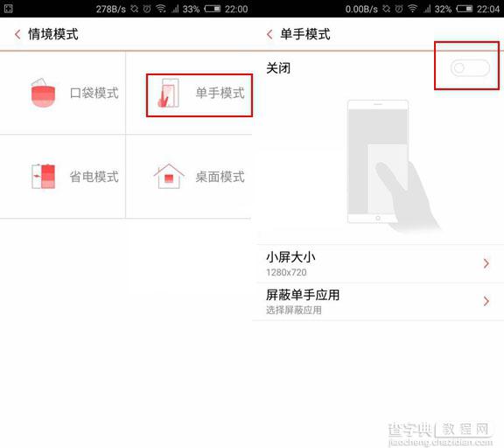Tap the 0.00B/s network speed indicator
The width and height of the screenshot is (504, 448).
coord(361,9)
